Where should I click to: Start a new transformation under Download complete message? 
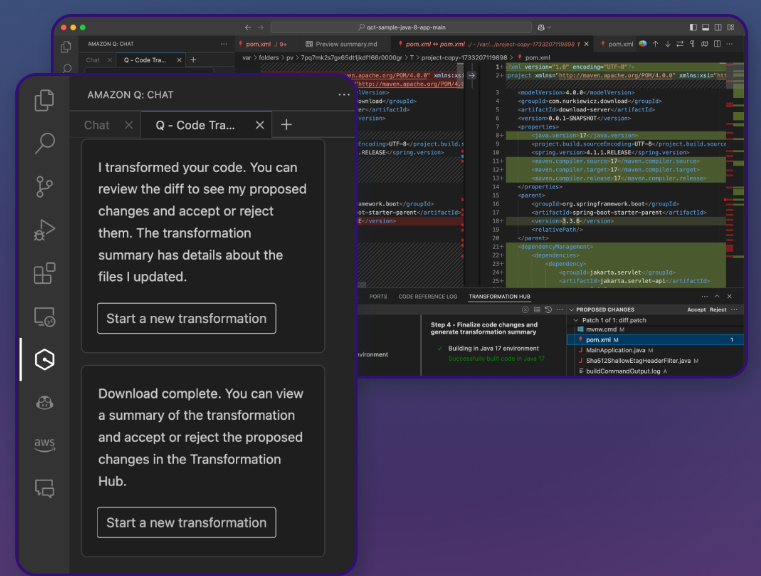[186, 522]
